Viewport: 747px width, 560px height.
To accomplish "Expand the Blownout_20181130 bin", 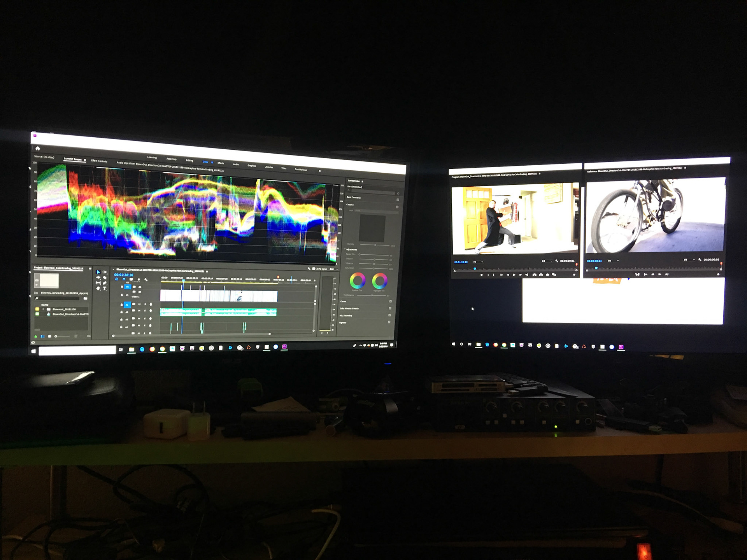I will (x=43, y=309).
